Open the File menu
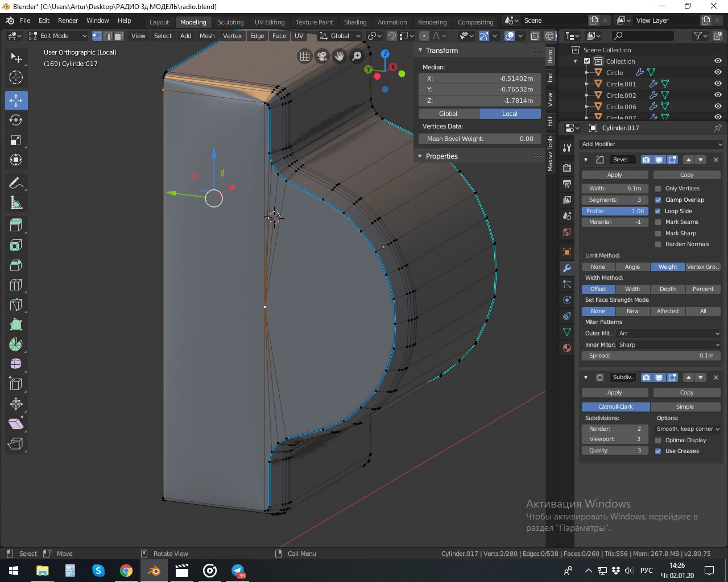 25,20
